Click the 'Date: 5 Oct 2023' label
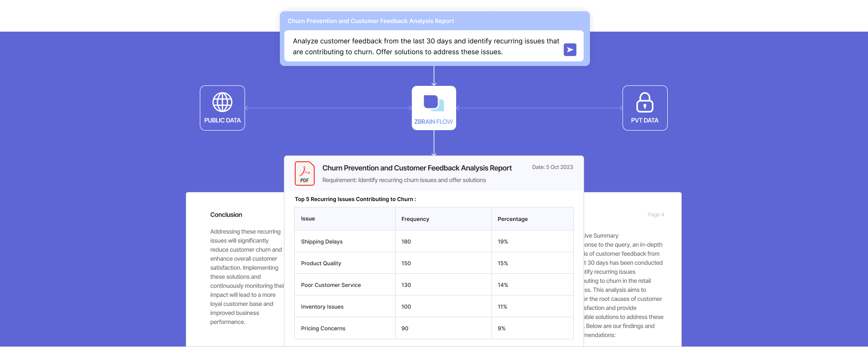The width and height of the screenshot is (868, 347). click(x=552, y=167)
